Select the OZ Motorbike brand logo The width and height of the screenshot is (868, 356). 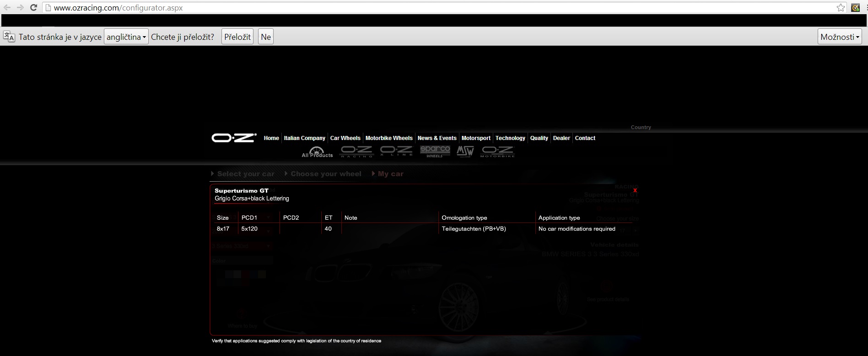pyautogui.click(x=498, y=152)
